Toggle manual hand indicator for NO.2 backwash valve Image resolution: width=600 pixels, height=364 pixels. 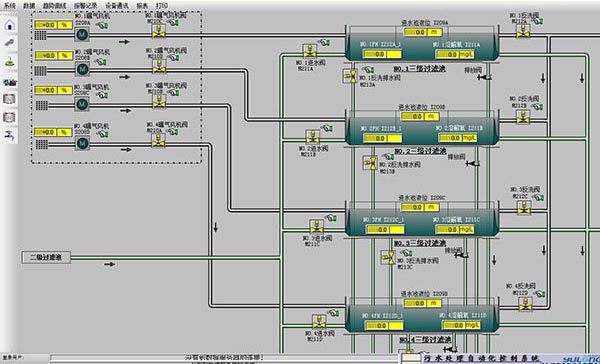point(538,106)
